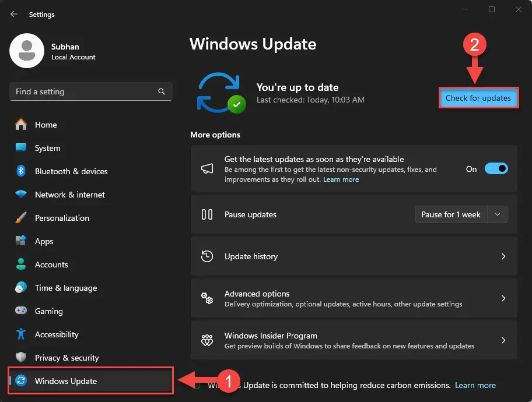Click the Find a setting search box
The image size is (532, 402).
point(91,91)
